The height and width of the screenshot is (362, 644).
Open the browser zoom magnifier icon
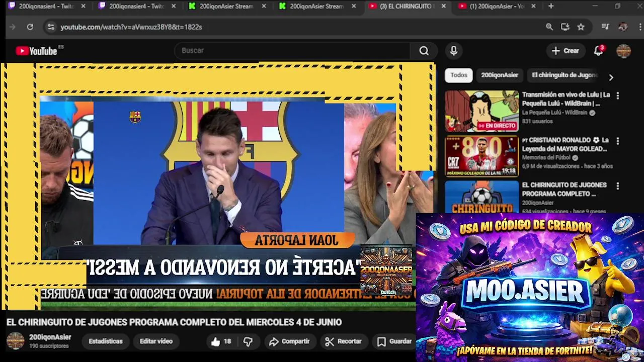(x=549, y=27)
